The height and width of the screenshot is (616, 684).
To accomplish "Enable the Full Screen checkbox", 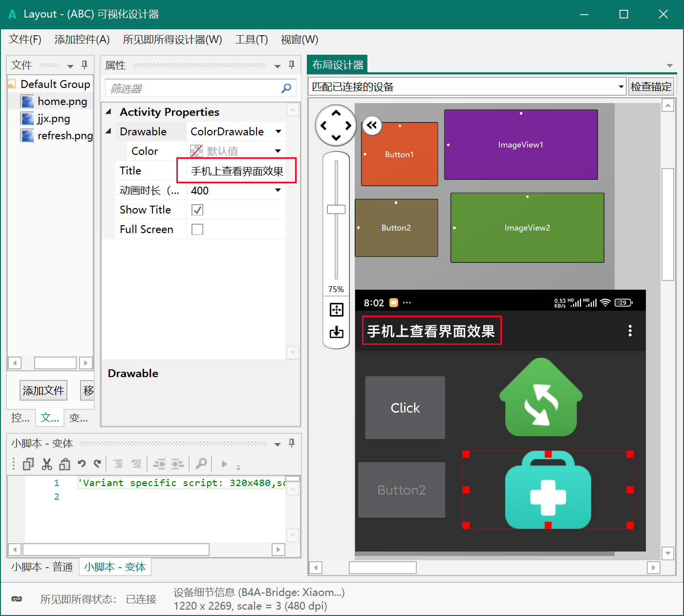I will pyautogui.click(x=197, y=229).
